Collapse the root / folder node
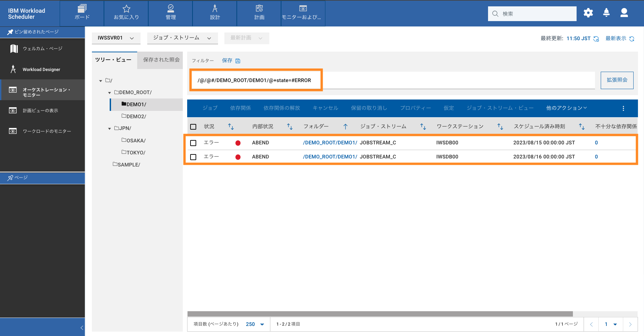Viewport: 644px width, 336px height. tap(101, 81)
